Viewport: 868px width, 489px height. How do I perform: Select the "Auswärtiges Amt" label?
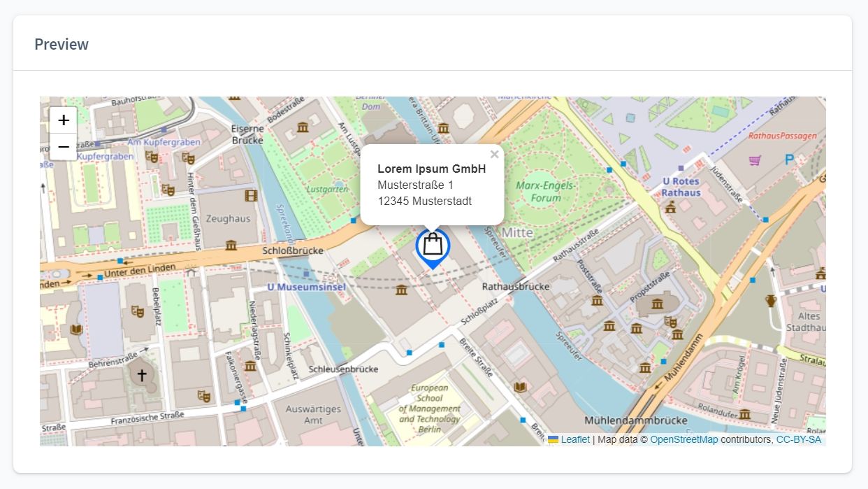(x=314, y=414)
